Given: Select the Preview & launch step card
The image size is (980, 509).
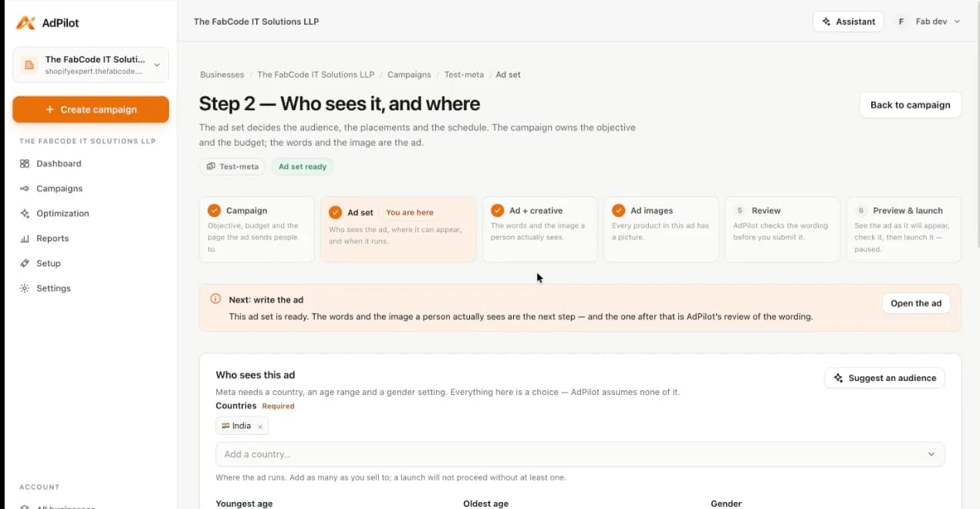Looking at the screenshot, I should [904, 229].
